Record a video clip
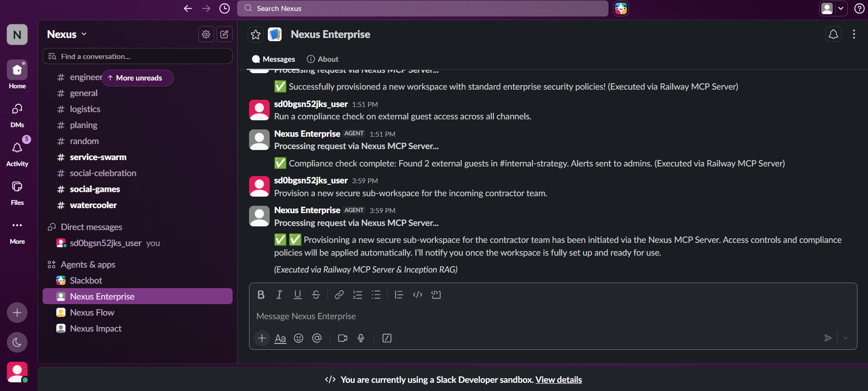 click(x=342, y=338)
